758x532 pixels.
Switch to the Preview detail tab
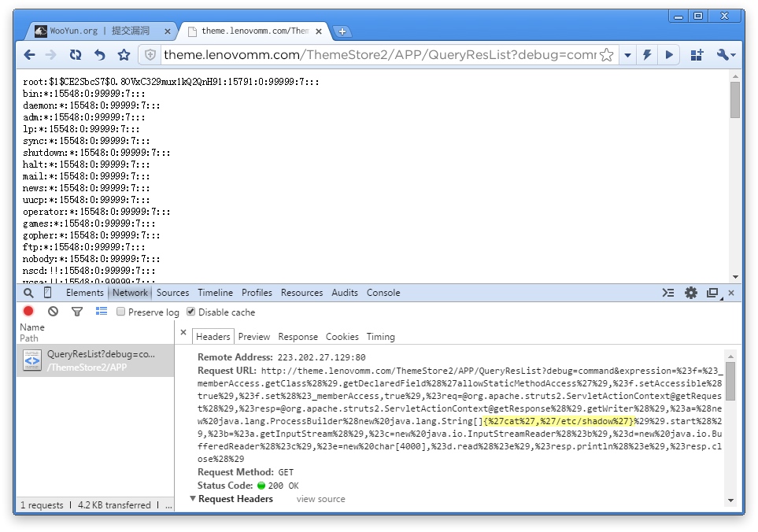[x=253, y=337]
